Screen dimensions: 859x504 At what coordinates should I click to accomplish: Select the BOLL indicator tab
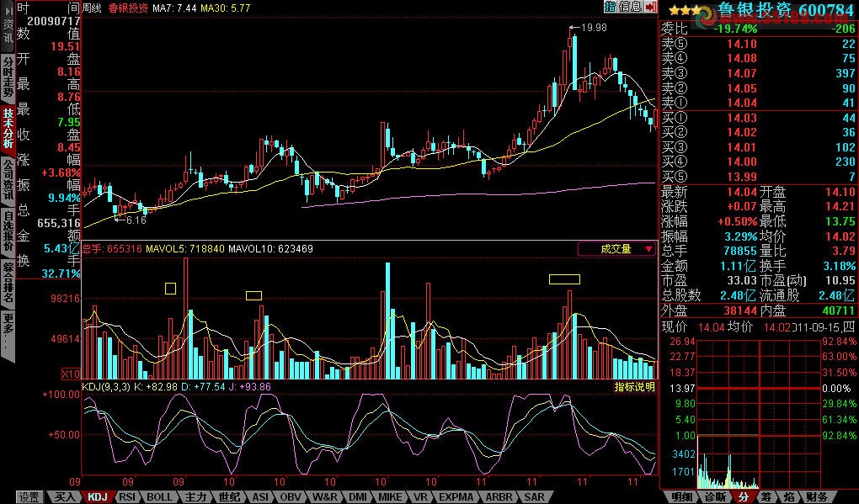(x=160, y=497)
